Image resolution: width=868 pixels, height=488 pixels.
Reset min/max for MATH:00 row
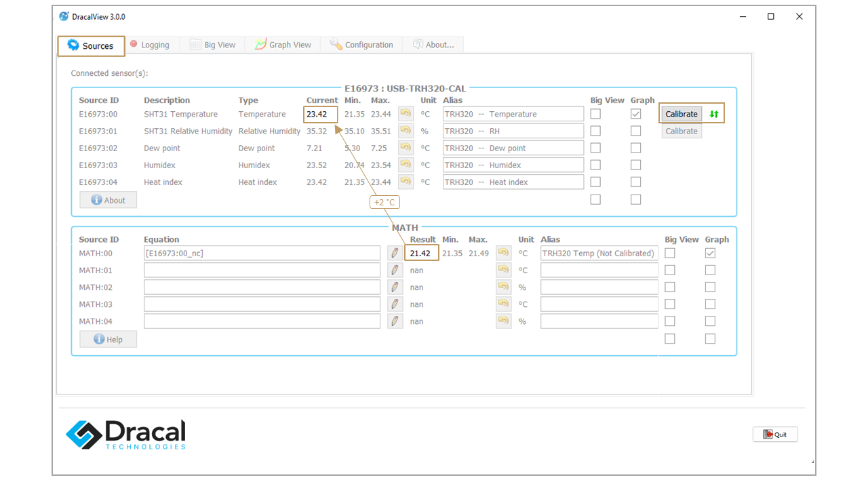coord(503,253)
